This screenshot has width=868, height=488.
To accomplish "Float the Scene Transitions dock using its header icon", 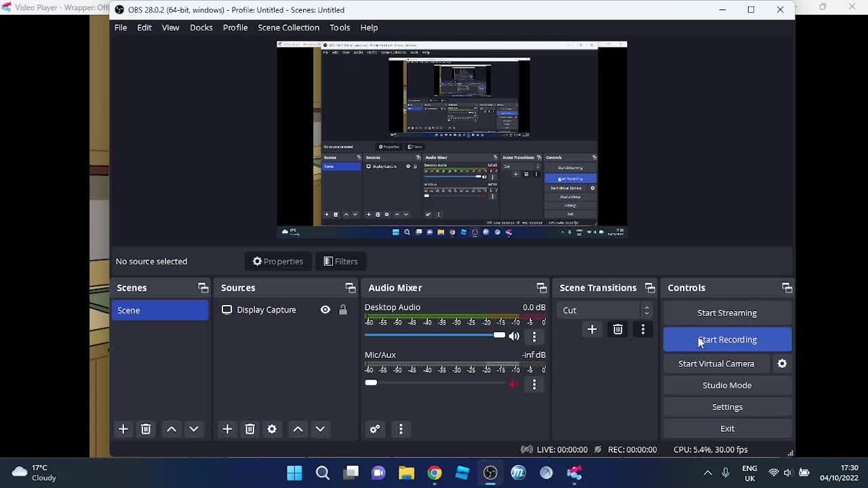I will tap(650, 288).
